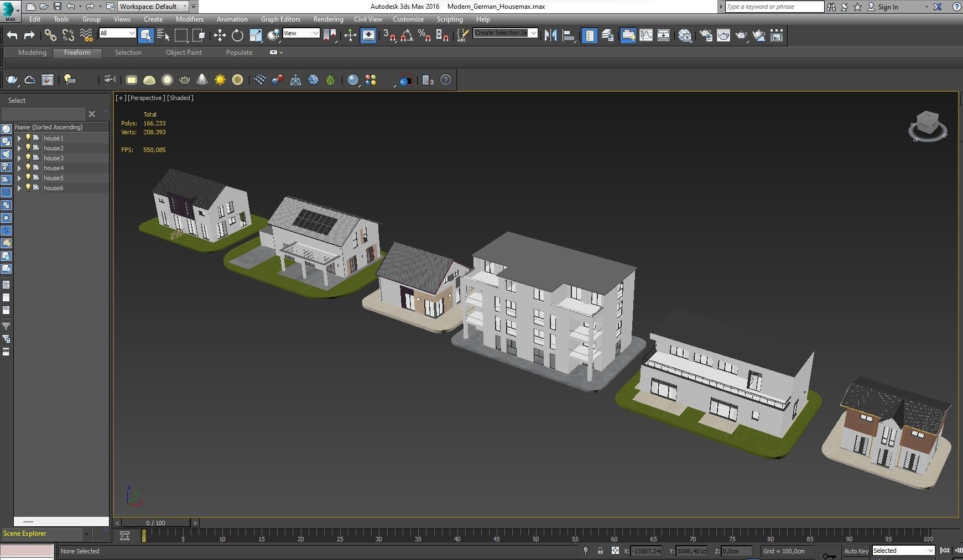Expand the house1 tree node

click(19, 138)
